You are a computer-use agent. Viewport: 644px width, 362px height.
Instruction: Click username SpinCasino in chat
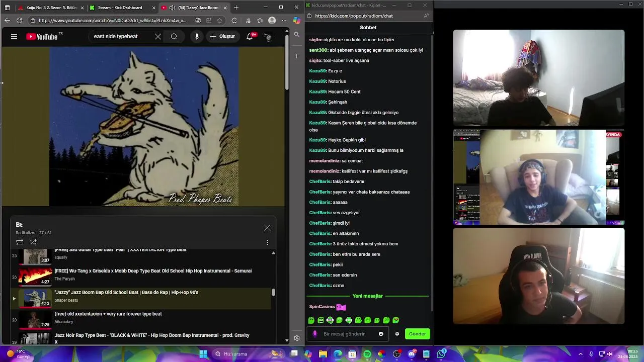(x=321, y=307)
